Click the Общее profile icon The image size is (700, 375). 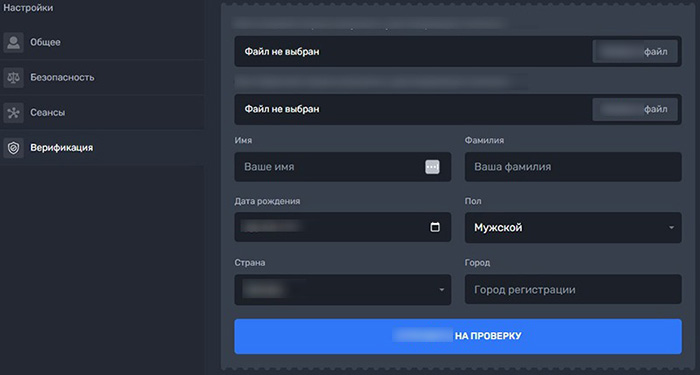[13, 42]
